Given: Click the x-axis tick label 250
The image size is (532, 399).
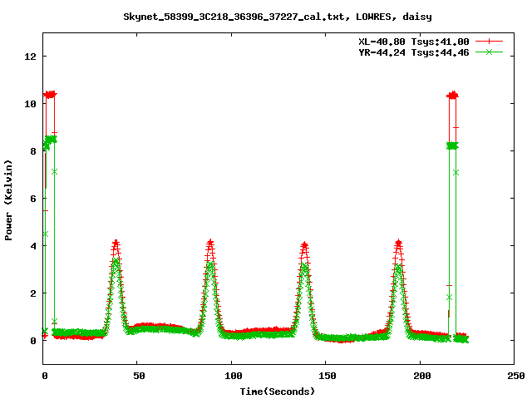Looking at the screenshot, I should 515,376.
